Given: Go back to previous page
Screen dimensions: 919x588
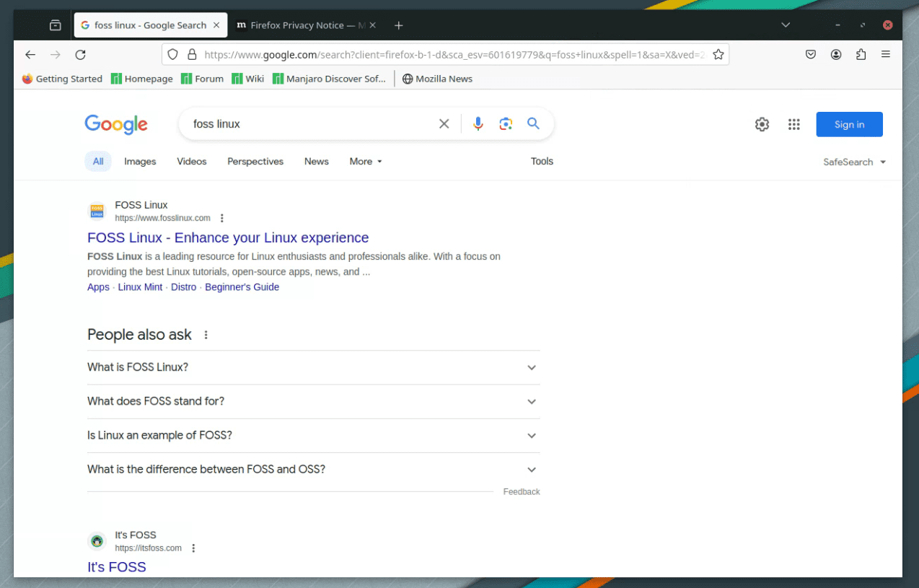Looking at the screenshot, I should [30, 54].
